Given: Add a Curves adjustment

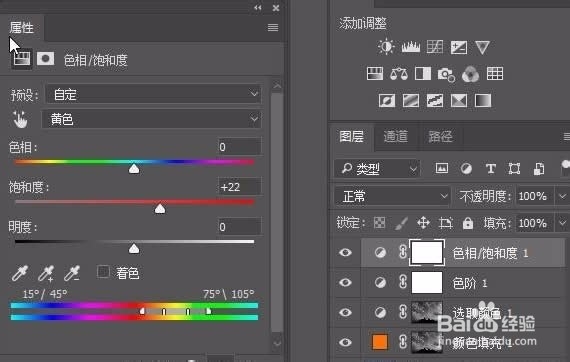Looking at the screenshot, I should point(434,47).
